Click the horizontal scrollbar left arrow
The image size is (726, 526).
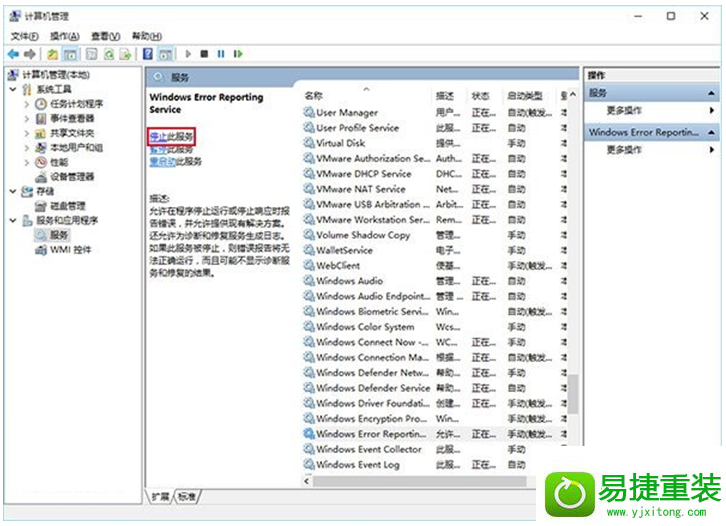pyautogui.click(x=307, y=482)
